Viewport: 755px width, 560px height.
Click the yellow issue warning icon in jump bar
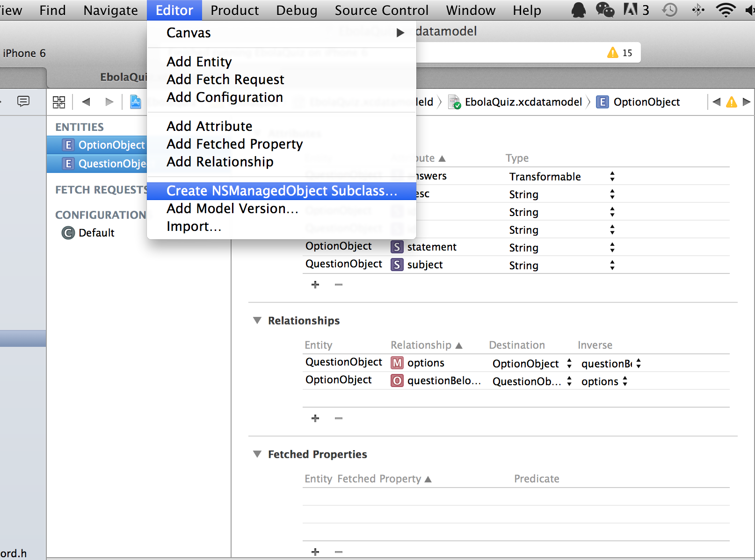coord(732,101)
